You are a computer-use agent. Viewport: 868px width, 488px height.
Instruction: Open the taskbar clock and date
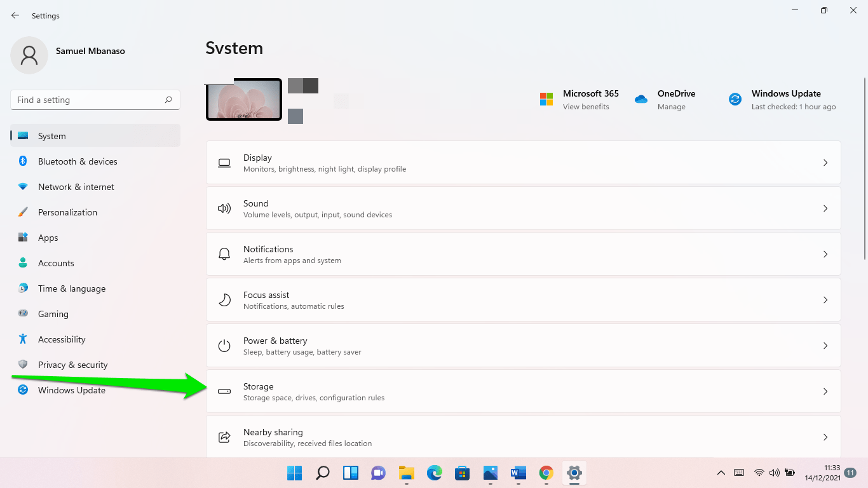823,472
